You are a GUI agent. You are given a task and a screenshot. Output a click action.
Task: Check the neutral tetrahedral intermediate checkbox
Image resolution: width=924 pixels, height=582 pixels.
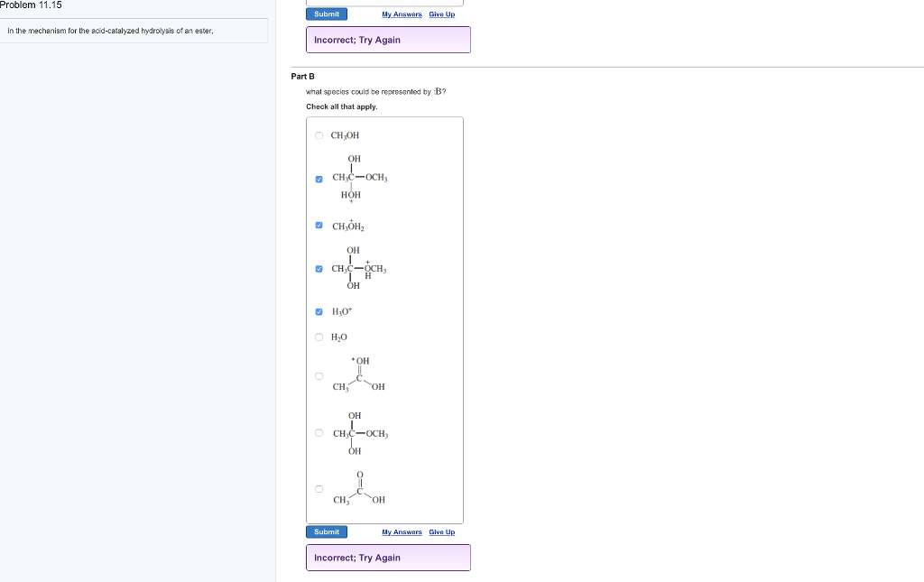coord(319,433)
